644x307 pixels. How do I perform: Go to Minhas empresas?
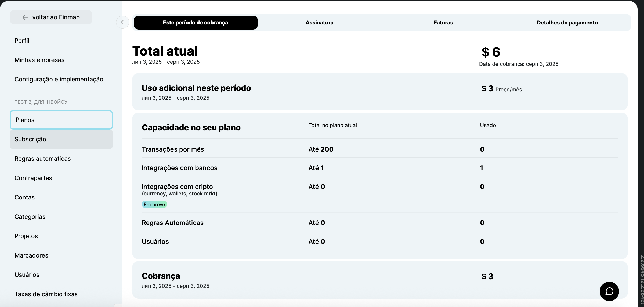tap(39, 60)
